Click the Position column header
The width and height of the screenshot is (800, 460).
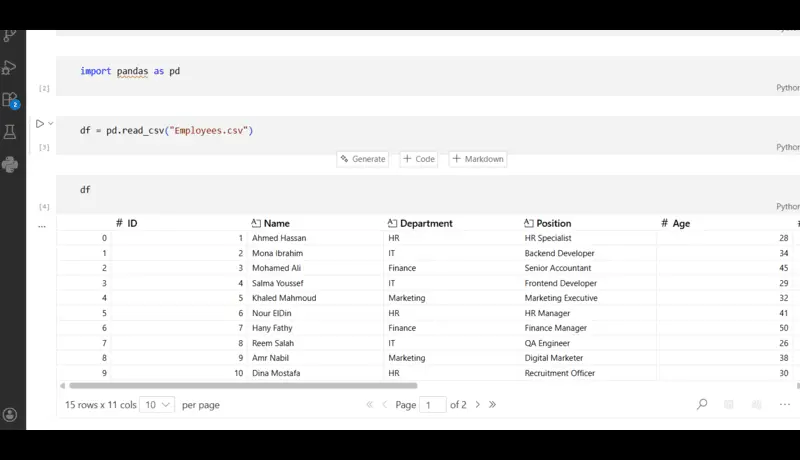point(547,223)
